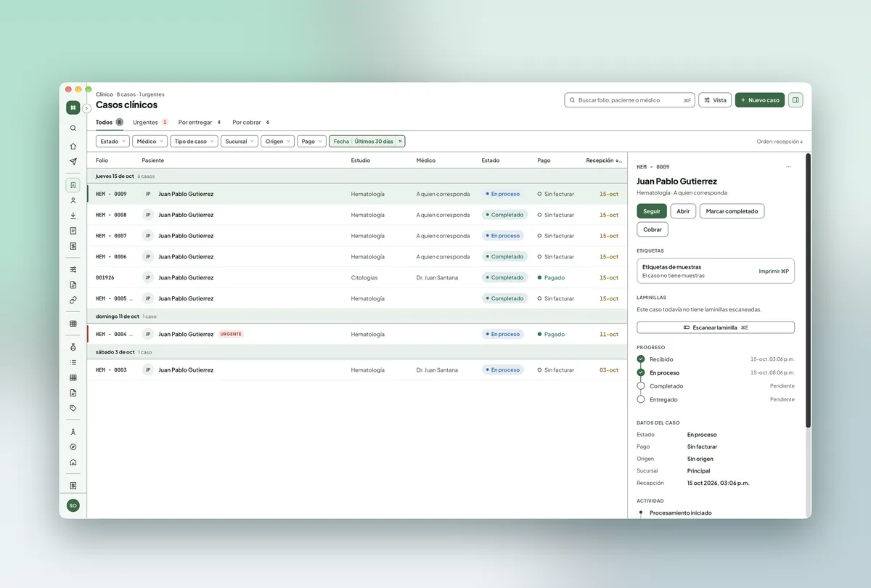Click the sliders settings icon in sidebar
The image size is (871, 588).
[73, 269]
